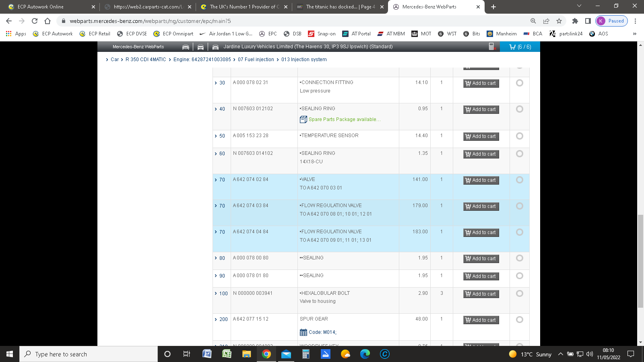Add temperature sensor to cart
Image resolution: width=644 pixels, height=362 pixels.
tap(481, 136)
